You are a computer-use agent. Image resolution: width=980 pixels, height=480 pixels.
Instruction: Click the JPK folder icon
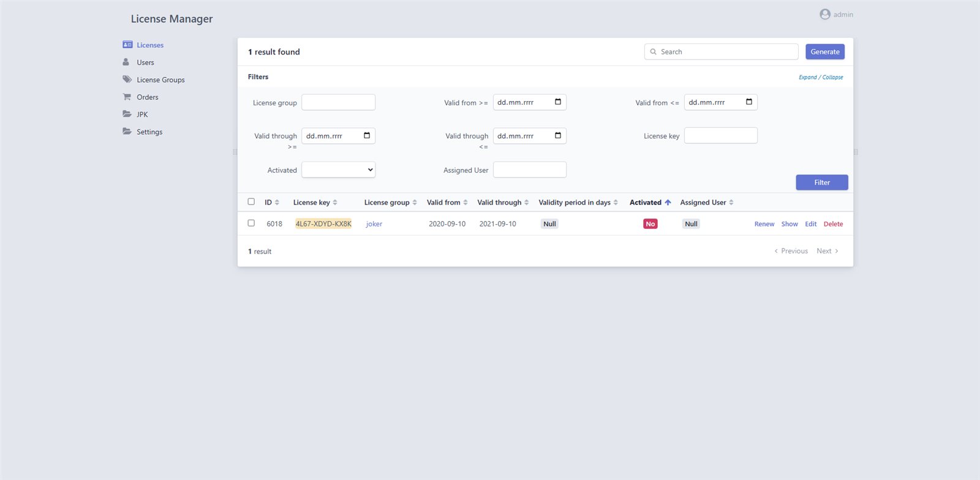(x=127, y=114)
